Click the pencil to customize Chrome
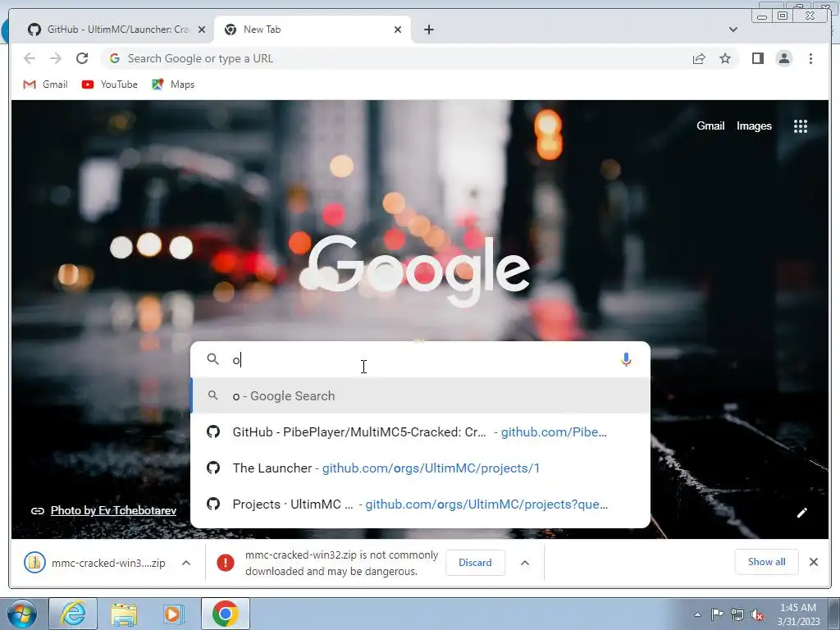This screenshot has height=630, width=840. tap(802, 513)
